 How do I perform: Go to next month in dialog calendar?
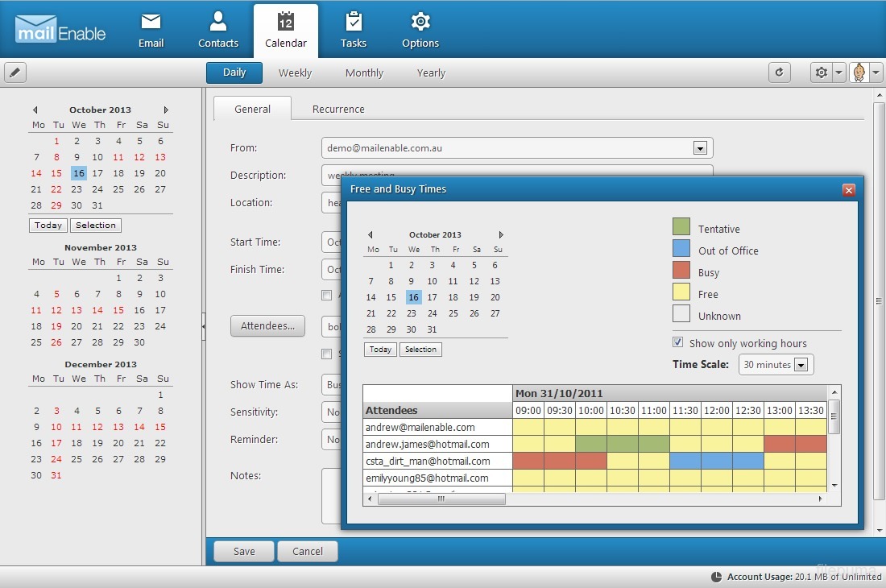501,235
